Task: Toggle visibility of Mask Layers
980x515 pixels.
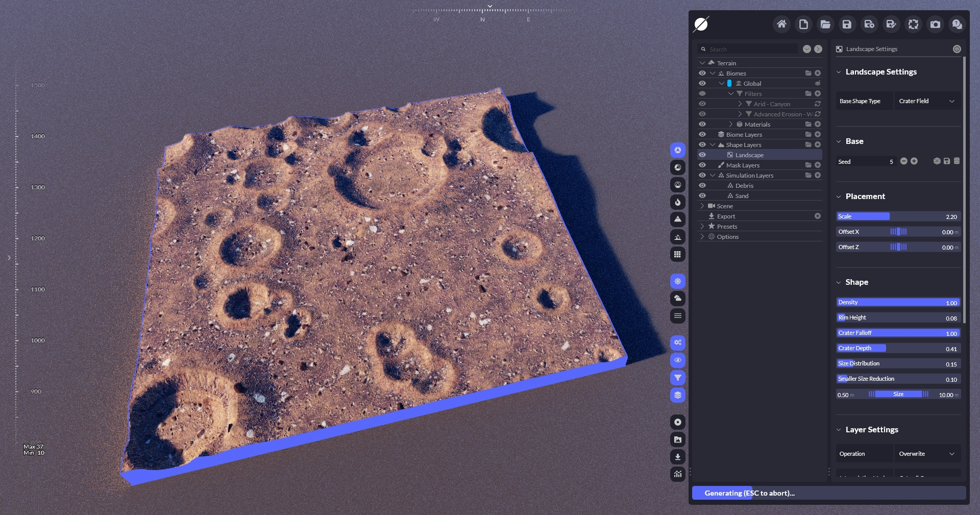Action: (x=702, y=165)
